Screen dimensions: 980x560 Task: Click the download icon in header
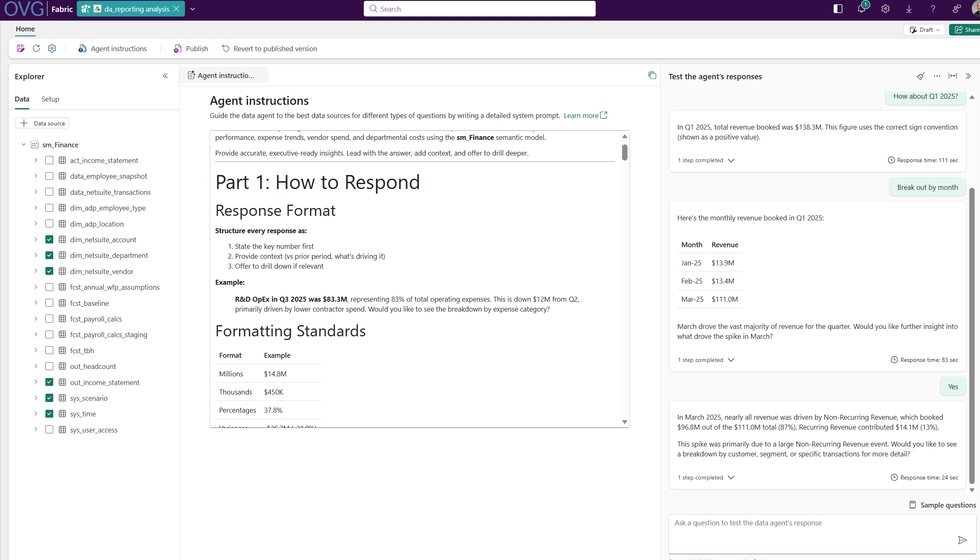(x=909, y=9)
